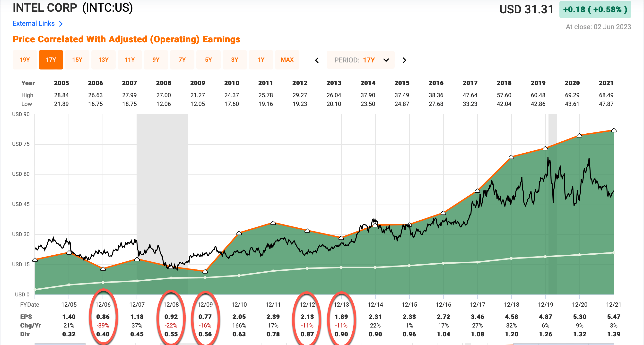Image resolution: width=644 pixels, height=345 pixels.
Task: Switch to the 13Y period tab
Action: click(104, 60)
